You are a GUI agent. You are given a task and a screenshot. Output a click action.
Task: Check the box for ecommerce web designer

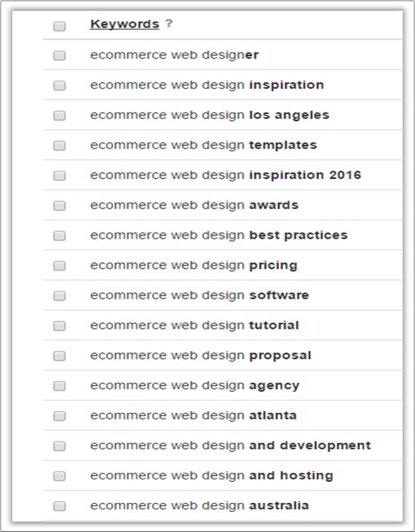[59, 56]
